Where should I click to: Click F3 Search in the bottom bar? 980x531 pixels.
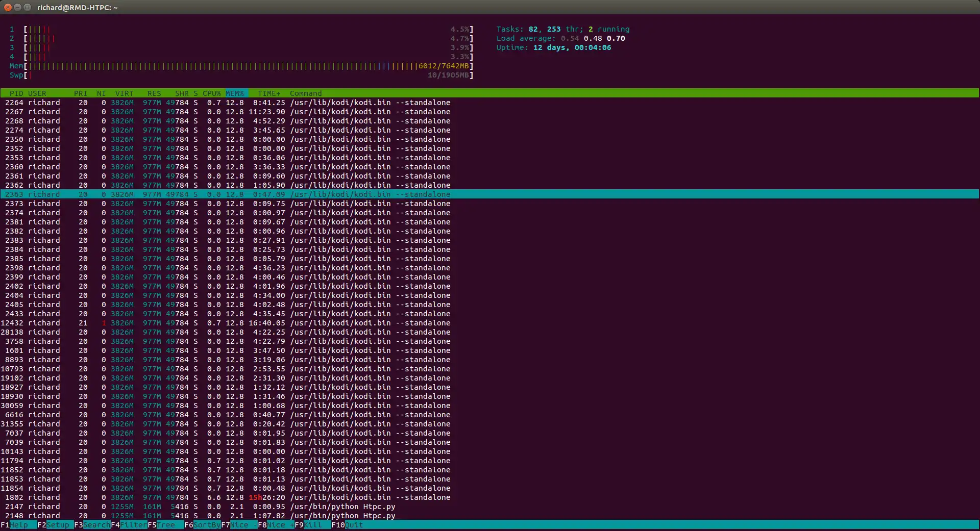92,525
